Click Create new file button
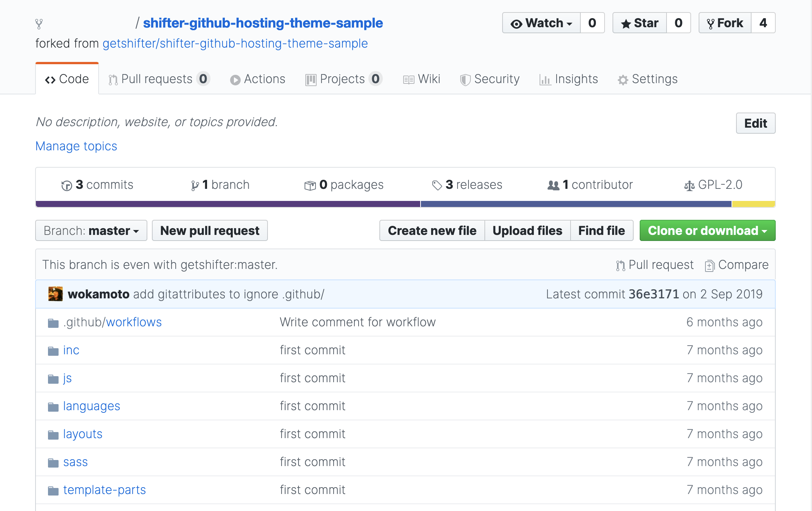The height and width of the screenshot is (511, 812). coord(432,230)
